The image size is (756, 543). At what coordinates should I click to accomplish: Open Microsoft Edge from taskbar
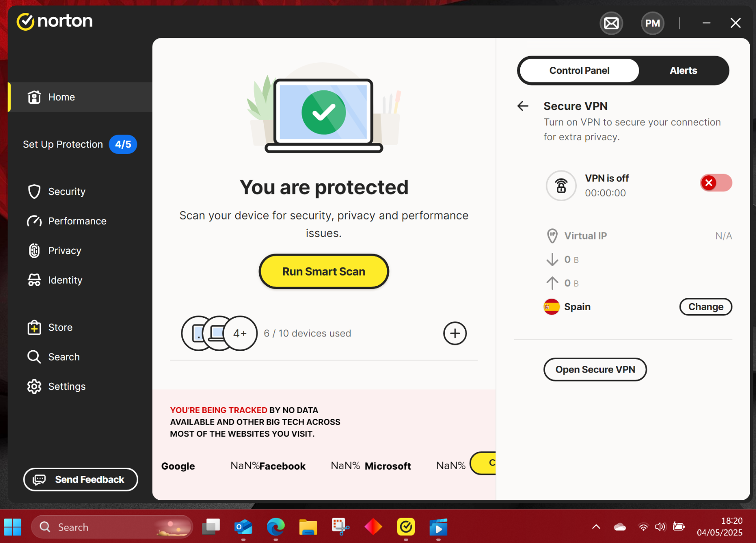(276, 527)
